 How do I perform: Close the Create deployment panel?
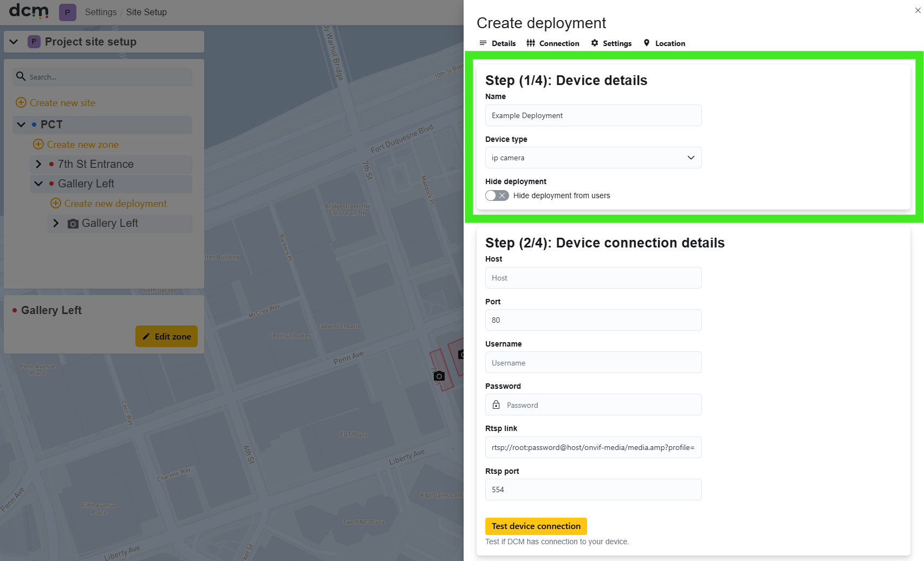[918, 10]
